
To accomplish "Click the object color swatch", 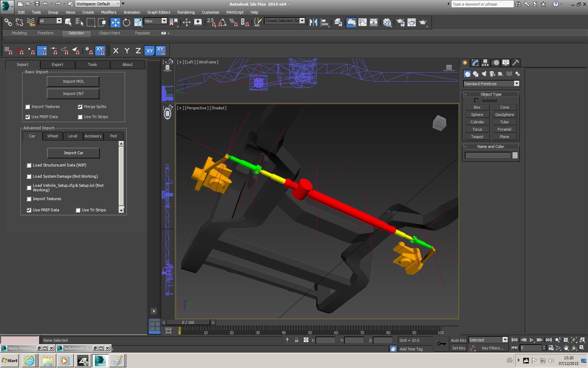I will pos(514,155).
